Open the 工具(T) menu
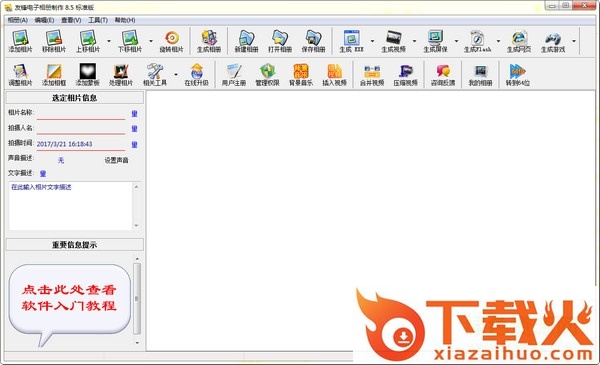The height and width of the screenshot is (365, 600). pos(98,20)
